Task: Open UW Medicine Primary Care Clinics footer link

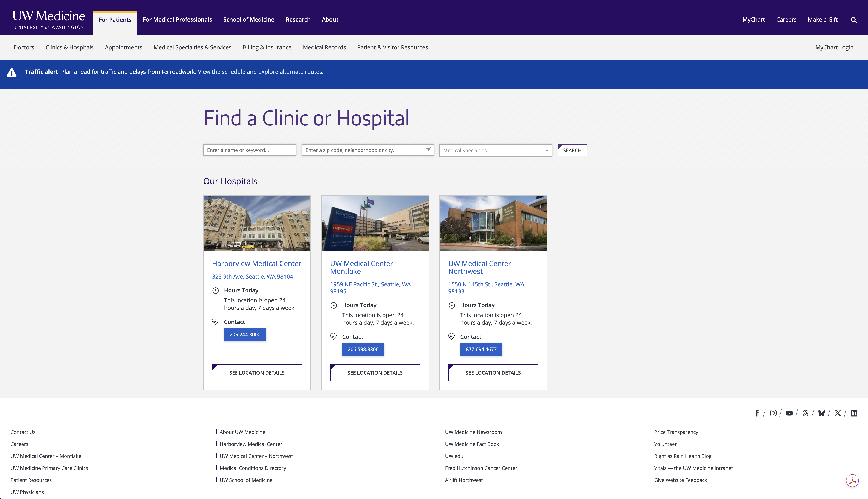Action: coord(49,468)
